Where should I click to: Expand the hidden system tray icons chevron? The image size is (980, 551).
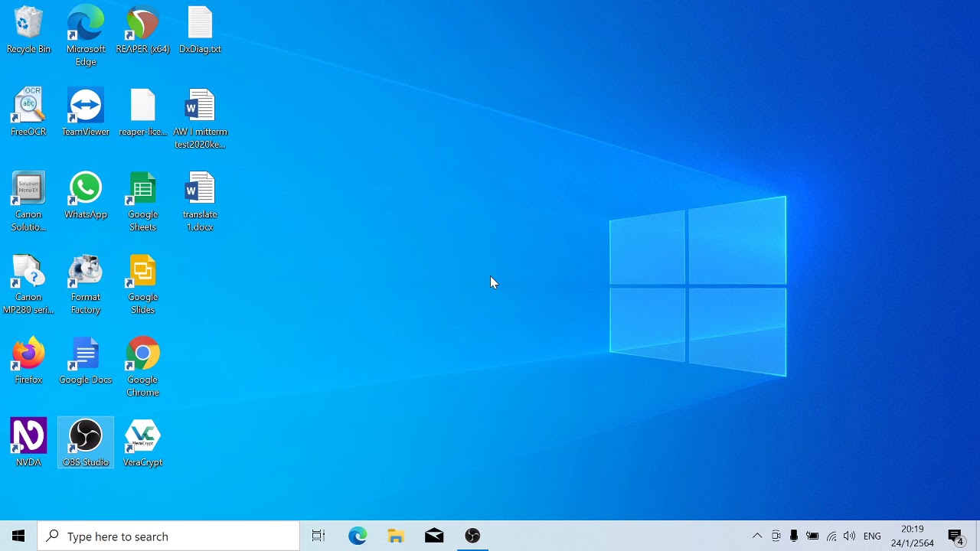757,536
